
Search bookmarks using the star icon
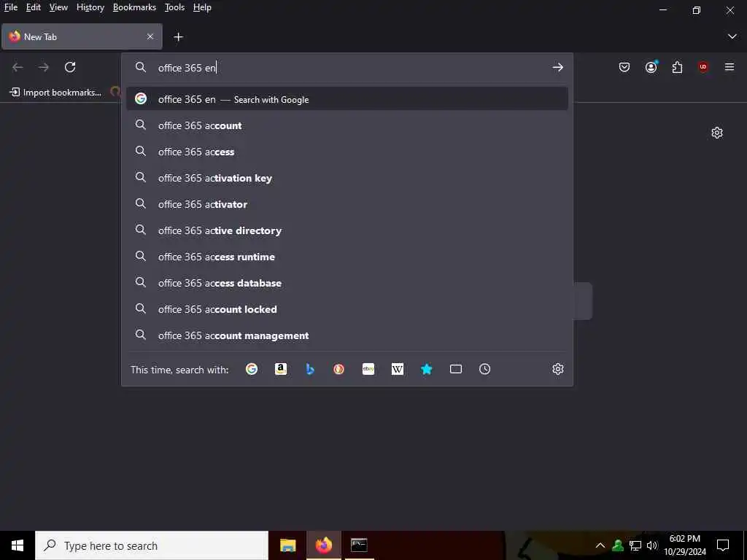coord(426,369)
